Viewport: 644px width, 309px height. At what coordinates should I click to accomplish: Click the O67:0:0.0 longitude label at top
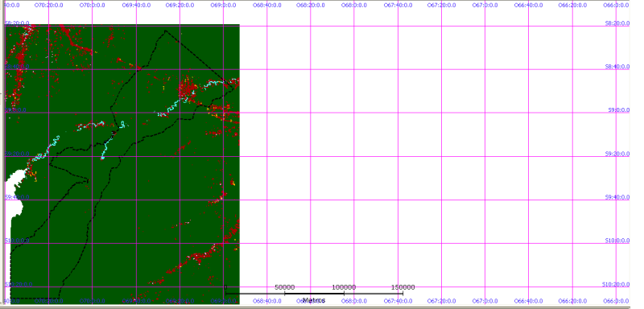click(x=485, y=6)
